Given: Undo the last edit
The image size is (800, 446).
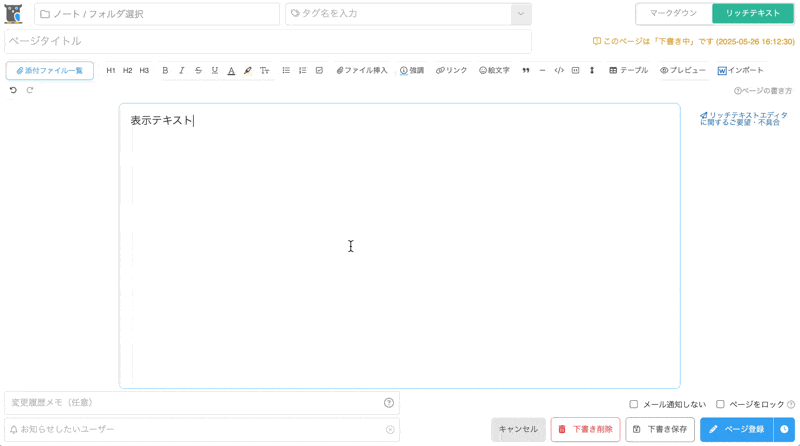Looking at the screenshot, I should click(13, 90).
